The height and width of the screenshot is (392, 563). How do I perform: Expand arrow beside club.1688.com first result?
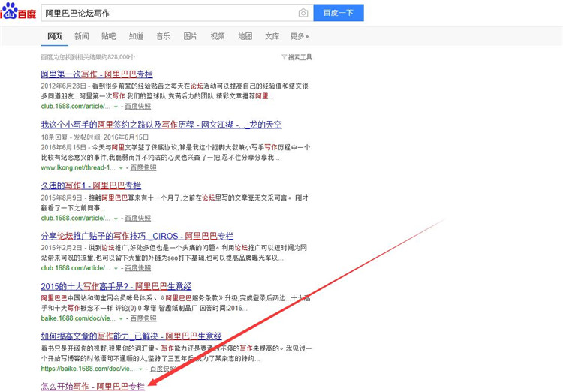tap(116, 107)
